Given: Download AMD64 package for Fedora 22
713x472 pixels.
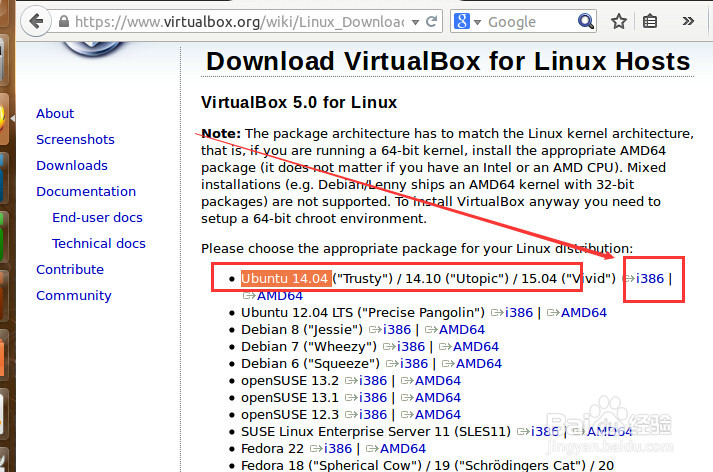Looking at the screenshot, I should coord(403,448).
